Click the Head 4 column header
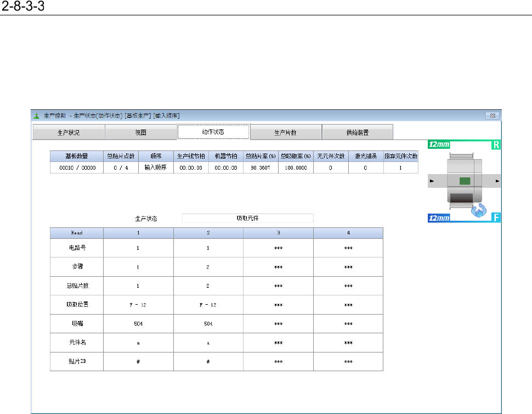The image size is (532, 414). [x=348, y=233]
